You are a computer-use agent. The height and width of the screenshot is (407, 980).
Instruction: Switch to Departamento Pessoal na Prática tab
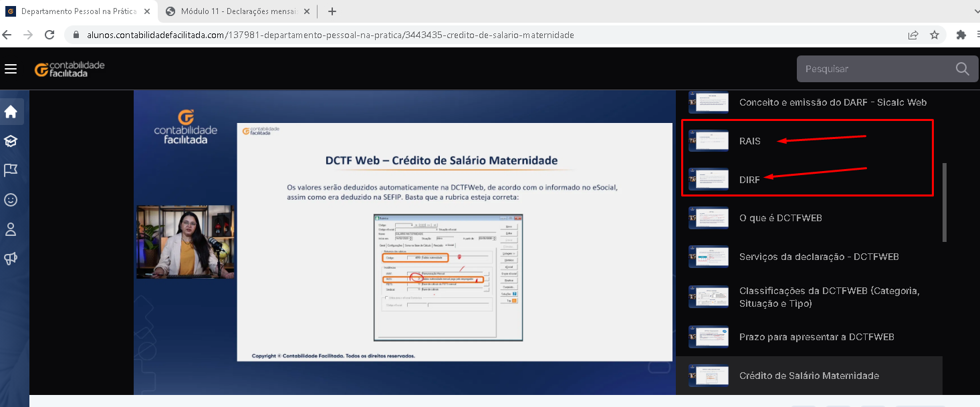click(80, 11)
